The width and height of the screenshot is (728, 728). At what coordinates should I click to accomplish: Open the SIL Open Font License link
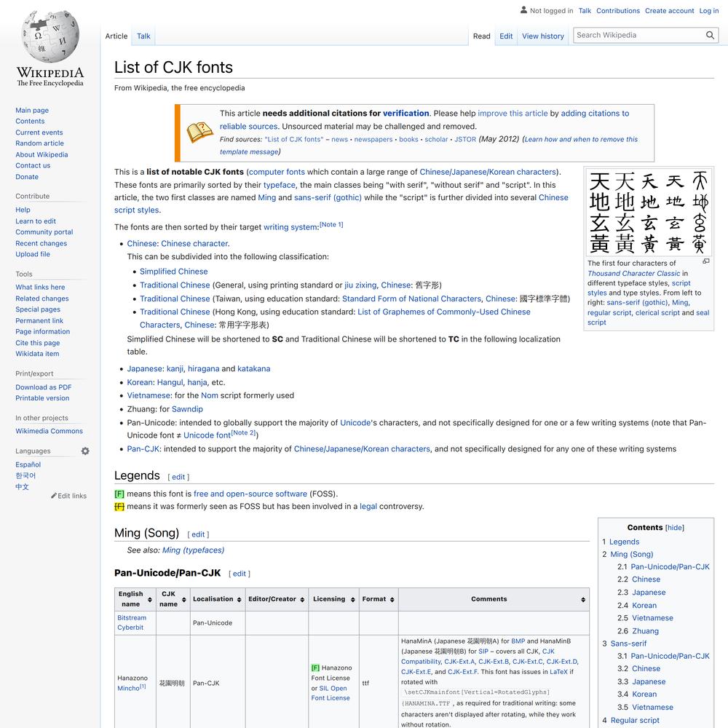tap(331, 693)
